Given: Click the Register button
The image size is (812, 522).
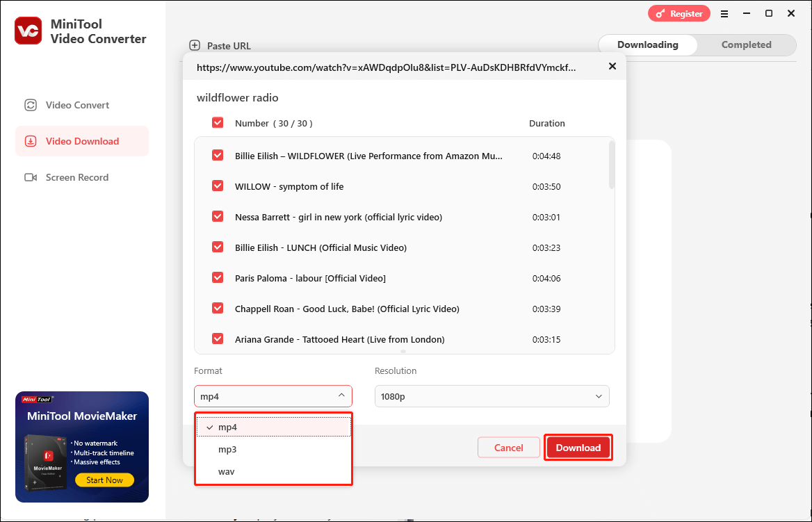Looking at the screenshot, I should (679, 14).
